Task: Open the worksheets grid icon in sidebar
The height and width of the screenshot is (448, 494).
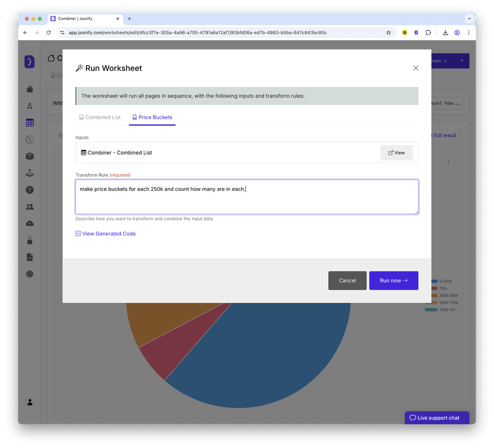Action: pyautogui.click(x=29, y=123)
